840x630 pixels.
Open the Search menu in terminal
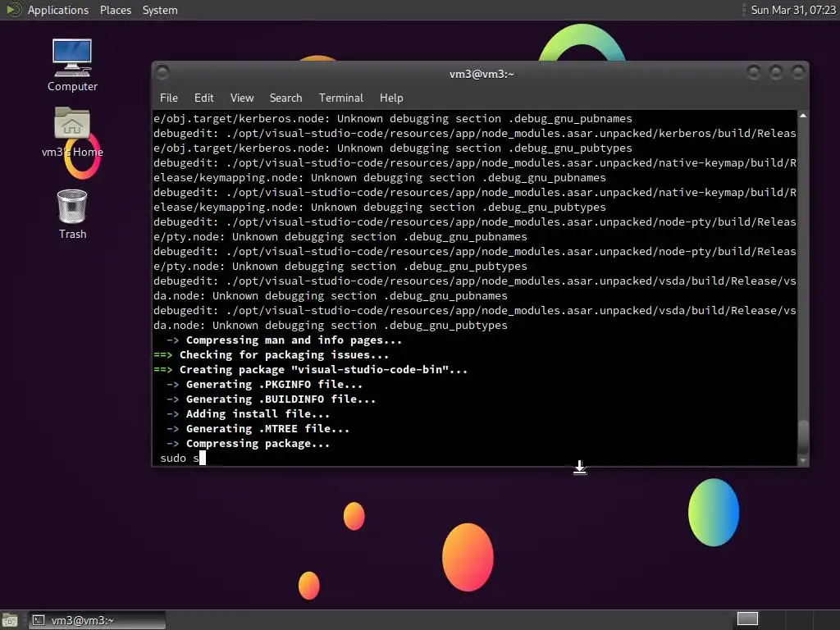click(285, 98)
